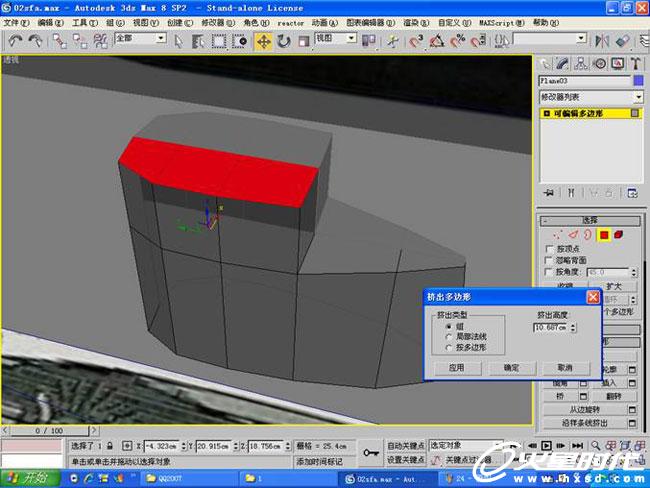Viewport: 650px width, 488px height.
Task: Click the Use Pivot Point Center icon
Action: 369,41
